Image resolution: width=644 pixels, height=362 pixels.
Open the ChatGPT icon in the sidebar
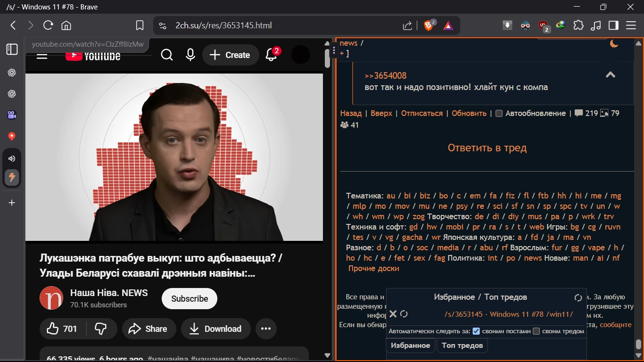[12, 72]
